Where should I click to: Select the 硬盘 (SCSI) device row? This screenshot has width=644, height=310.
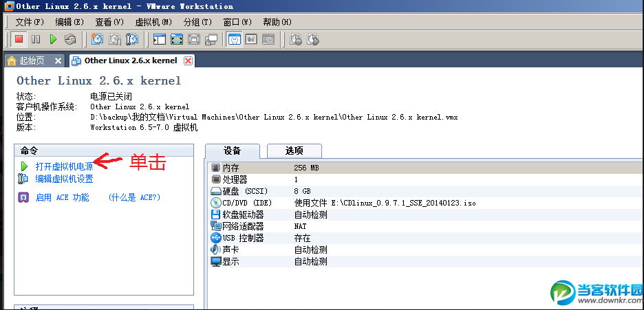(425, 191)
